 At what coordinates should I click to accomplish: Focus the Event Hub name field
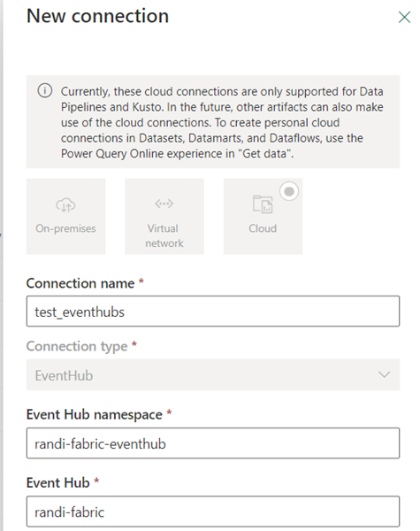213,512
